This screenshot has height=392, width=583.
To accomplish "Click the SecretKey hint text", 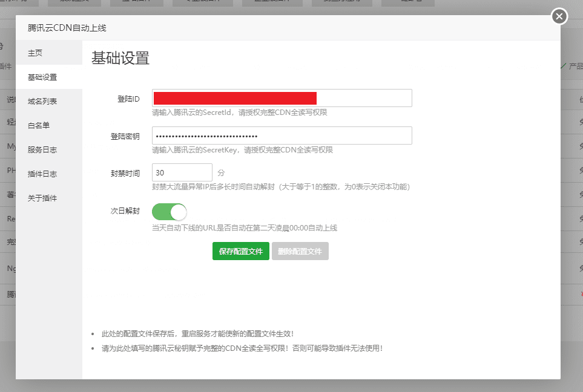I will 242,150.
